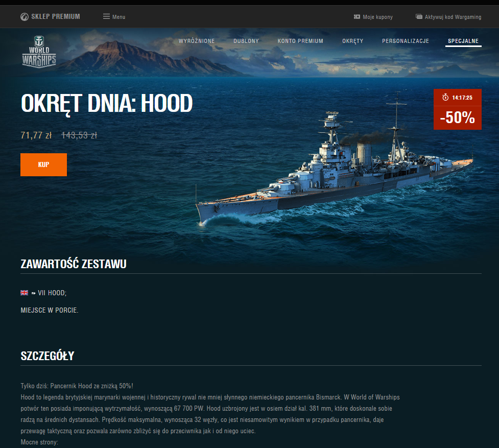
Task: Click the Wargaming logo icon beside Sklep Premium
Action: (25, 17)
